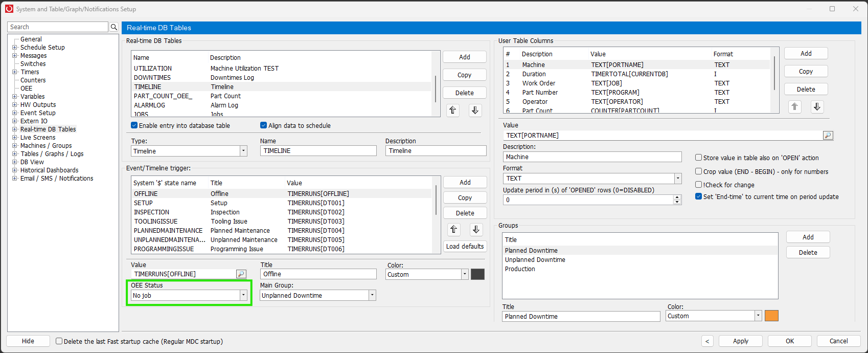Toggle Align data to schedule
Viewport: 868px width, 353px height.
point(263,125)
